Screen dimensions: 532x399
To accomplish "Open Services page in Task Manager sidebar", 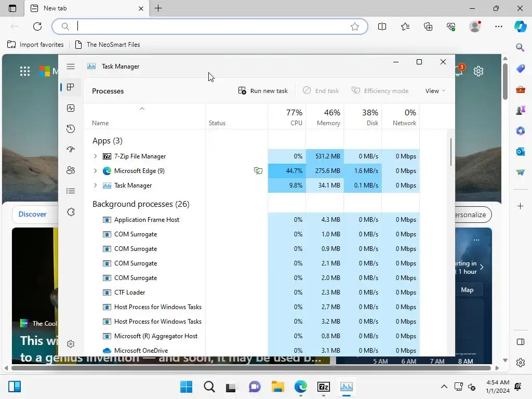I will [71, 212].
